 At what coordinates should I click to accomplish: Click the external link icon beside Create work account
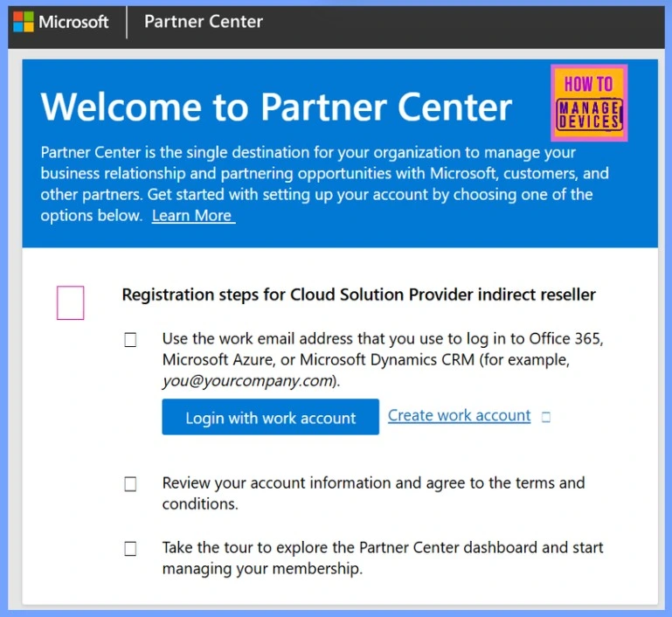click(545, 417)
